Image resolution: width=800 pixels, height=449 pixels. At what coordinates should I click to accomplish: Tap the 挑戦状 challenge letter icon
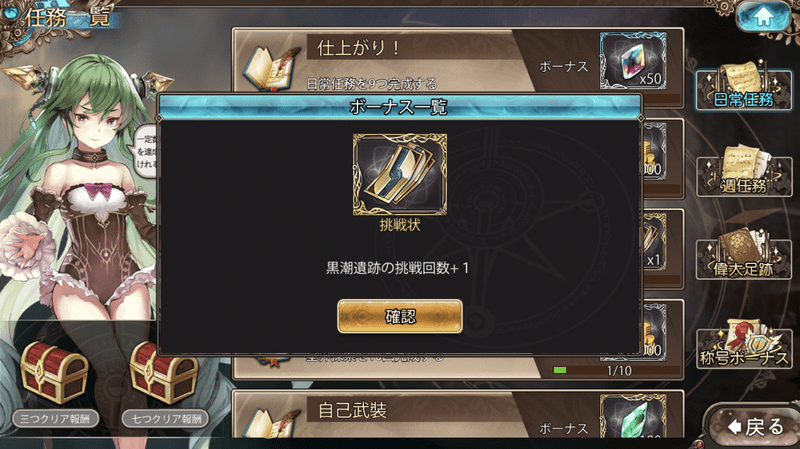[400, 174]
